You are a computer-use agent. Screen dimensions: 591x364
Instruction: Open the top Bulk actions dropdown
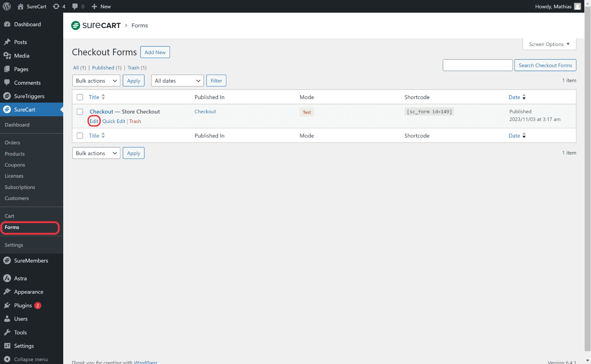pyautogui.click(x=96, y=81)
